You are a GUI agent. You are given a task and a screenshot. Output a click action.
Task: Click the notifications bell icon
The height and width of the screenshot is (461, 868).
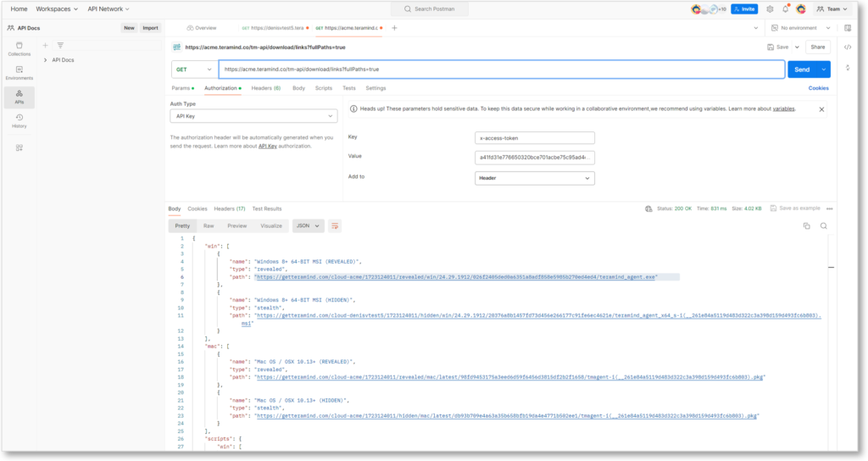click(785, 8)
